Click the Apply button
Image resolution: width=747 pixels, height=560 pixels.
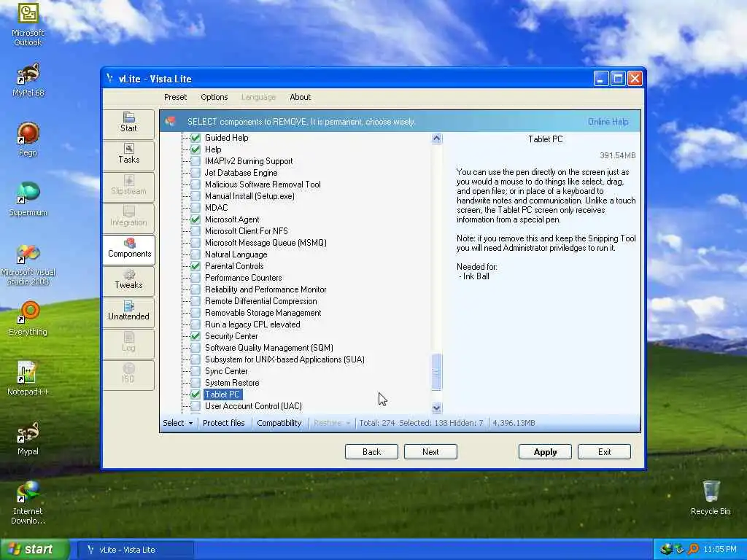pyautogui.click(x=545, y=452)
